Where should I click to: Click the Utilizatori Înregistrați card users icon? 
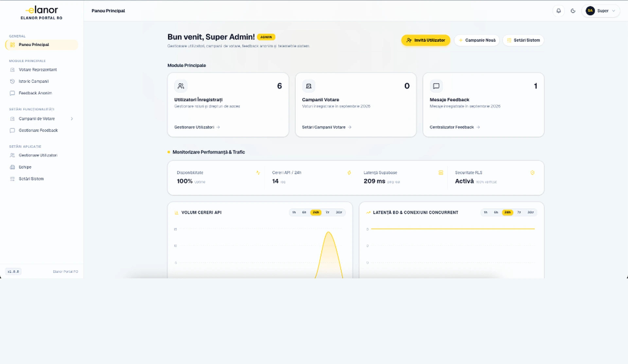click(181, 86)
